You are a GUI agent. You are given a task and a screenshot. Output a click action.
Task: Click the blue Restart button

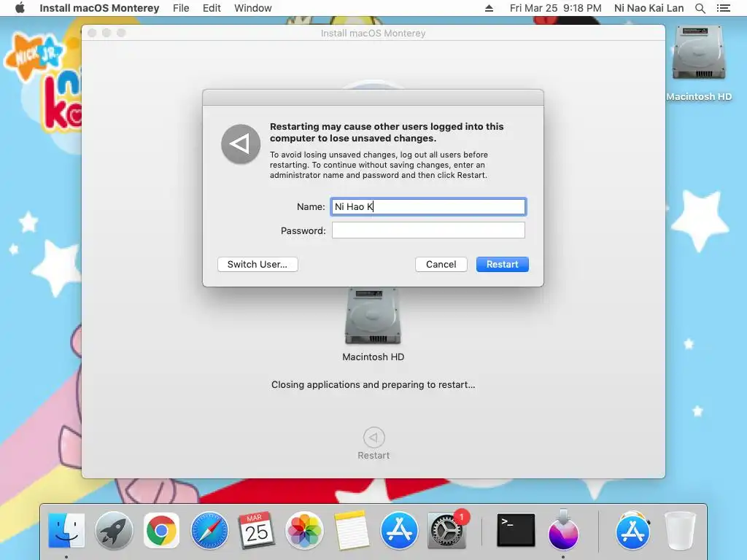(x=502, y=264)
